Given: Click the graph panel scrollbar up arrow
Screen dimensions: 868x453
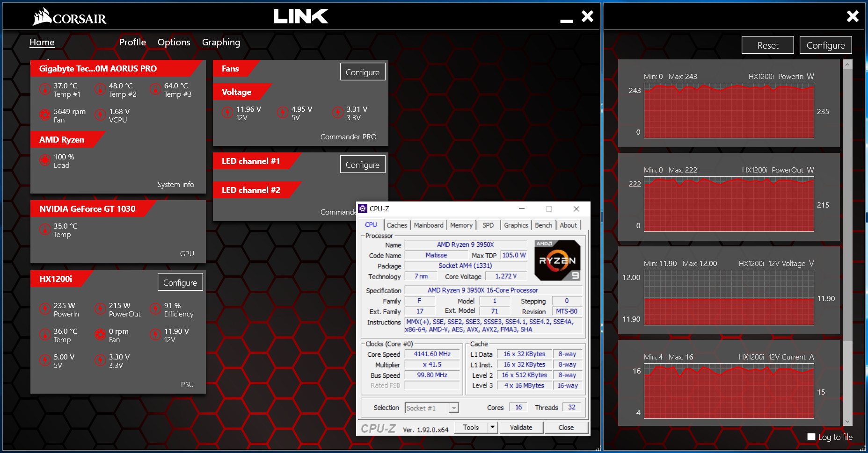Looking at the screenshot, I should point(847,65).
